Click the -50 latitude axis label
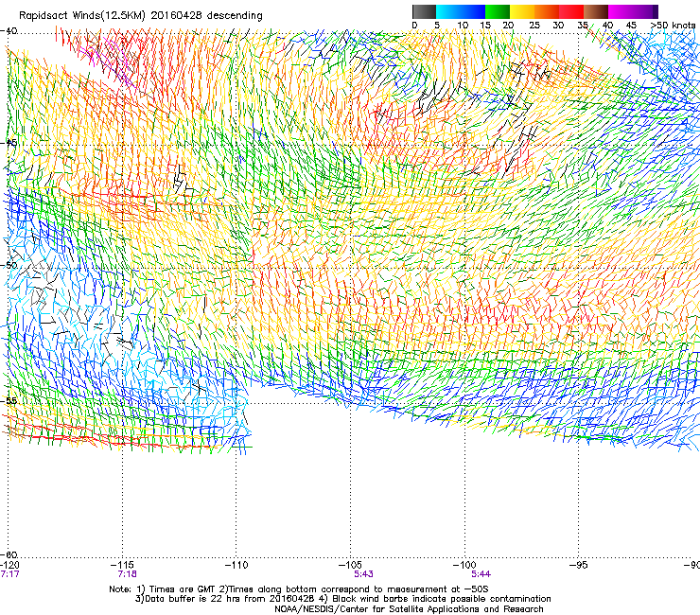 click(x=9, y=265)
